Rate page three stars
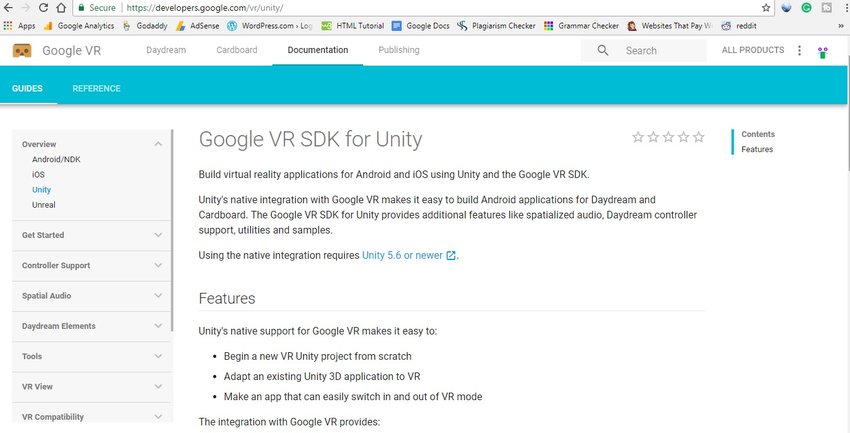Screen dimensions: 850x433 (668, 137)
